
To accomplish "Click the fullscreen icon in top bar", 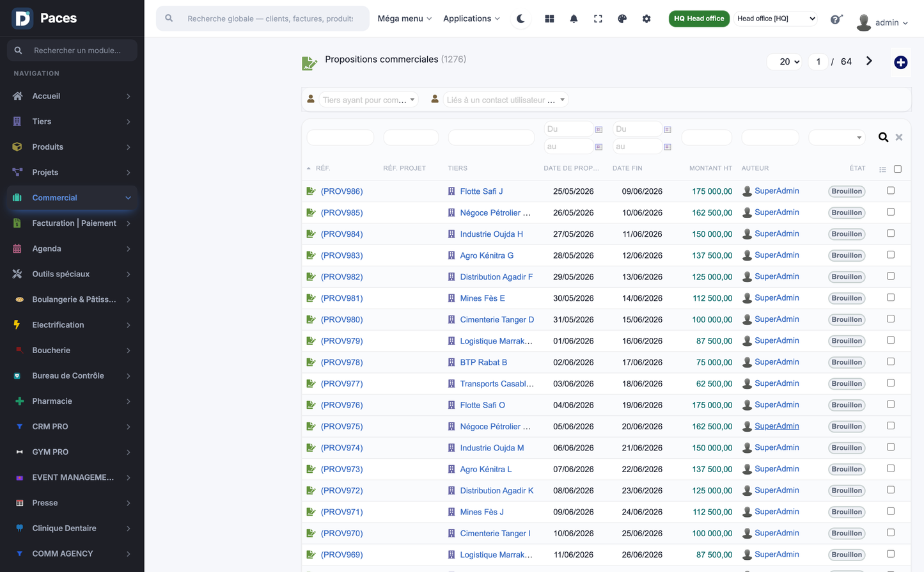I will point(598,19).
